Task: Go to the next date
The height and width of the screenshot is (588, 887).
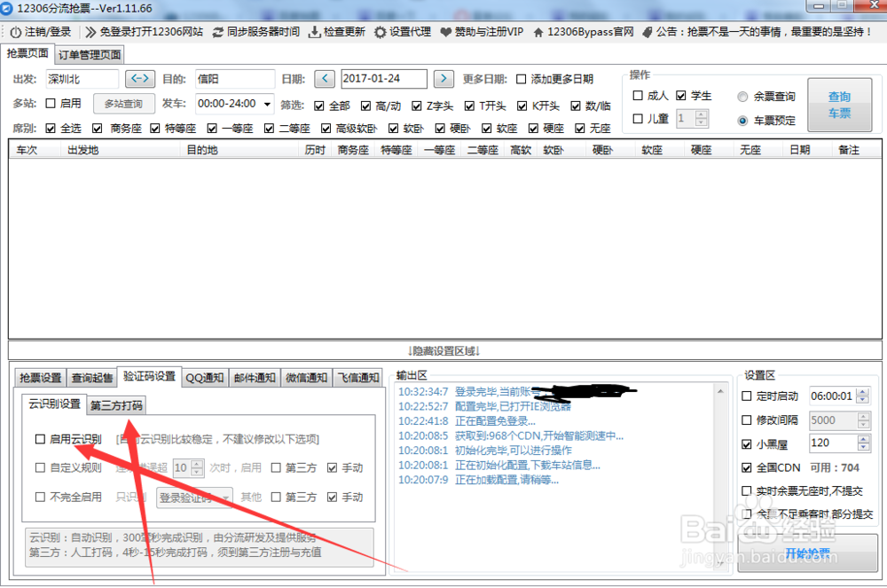Action: (443, 79)
